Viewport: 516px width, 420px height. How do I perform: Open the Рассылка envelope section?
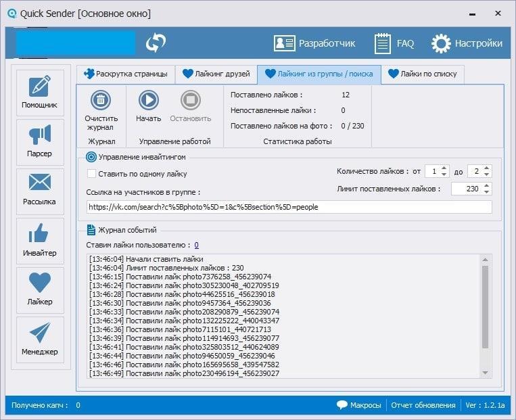coord(40,191)
